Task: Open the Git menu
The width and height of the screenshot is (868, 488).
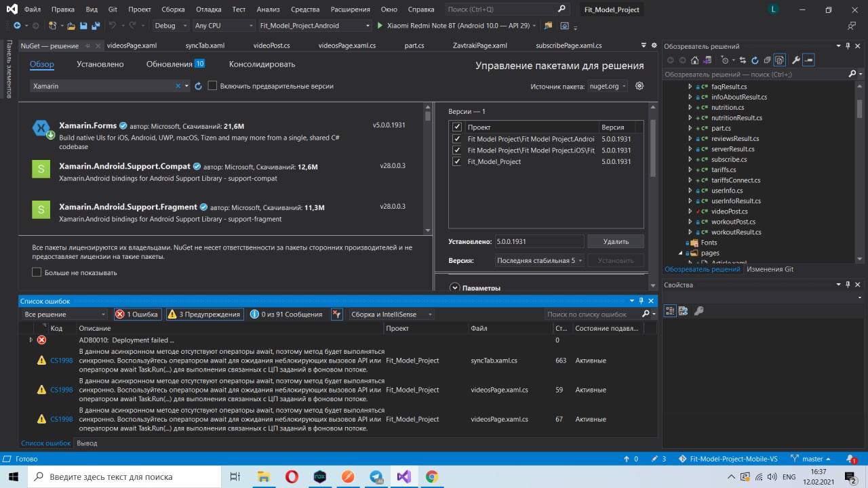Action: tap(113, 9)
